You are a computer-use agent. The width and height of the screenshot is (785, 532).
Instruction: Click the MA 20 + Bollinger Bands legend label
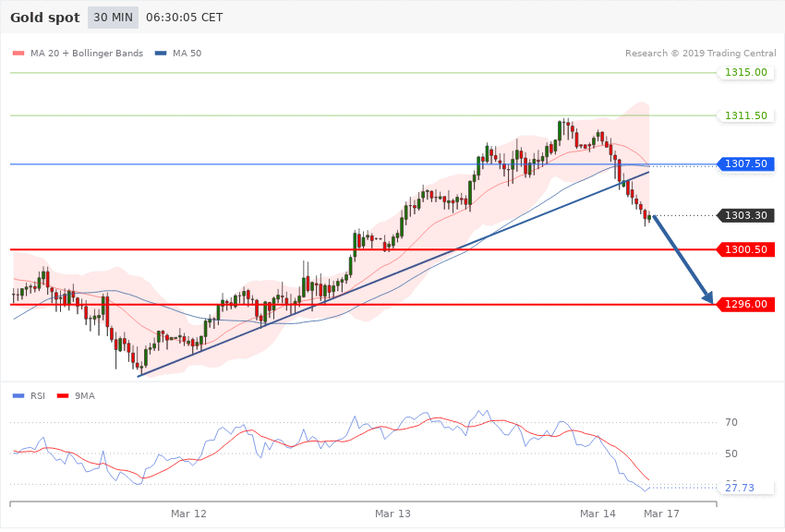click(x=87, y=53)
